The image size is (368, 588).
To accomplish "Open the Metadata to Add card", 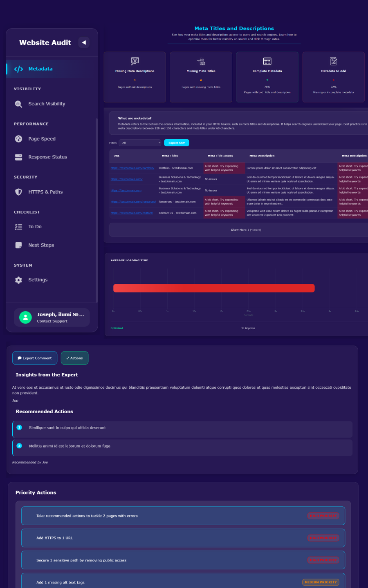I will click(333, 77).
